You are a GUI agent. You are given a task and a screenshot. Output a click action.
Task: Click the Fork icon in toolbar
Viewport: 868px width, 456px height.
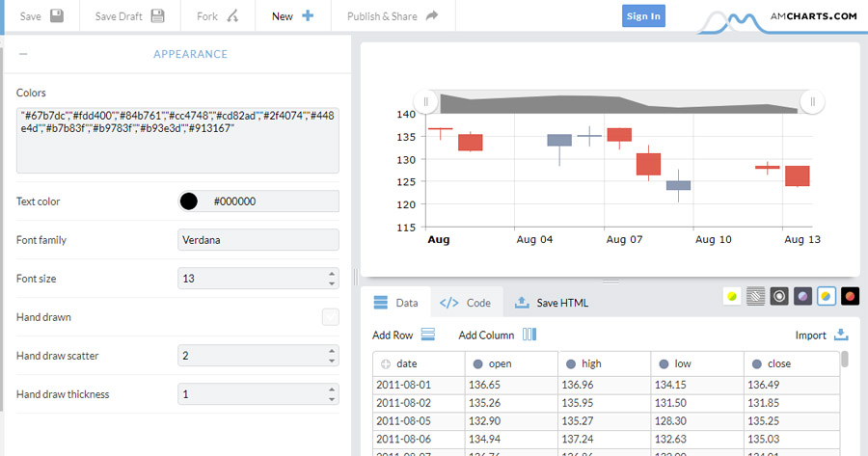(231, 16)
